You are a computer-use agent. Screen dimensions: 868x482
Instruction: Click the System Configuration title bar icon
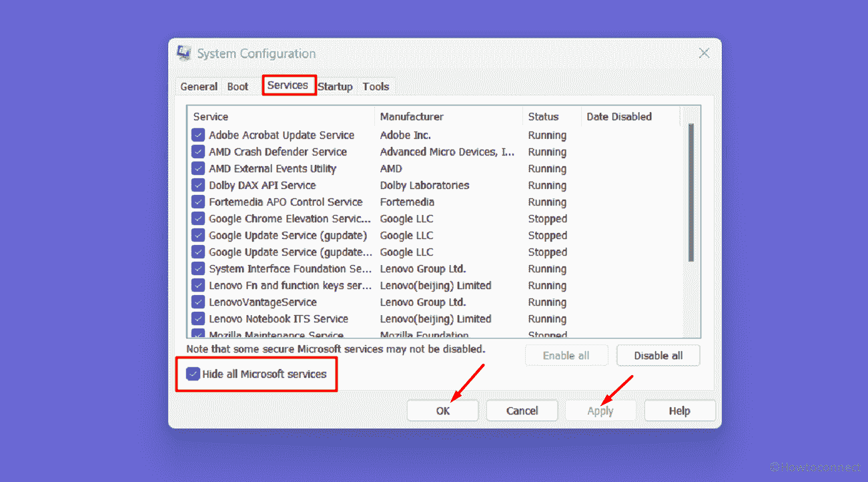(184, 53)
